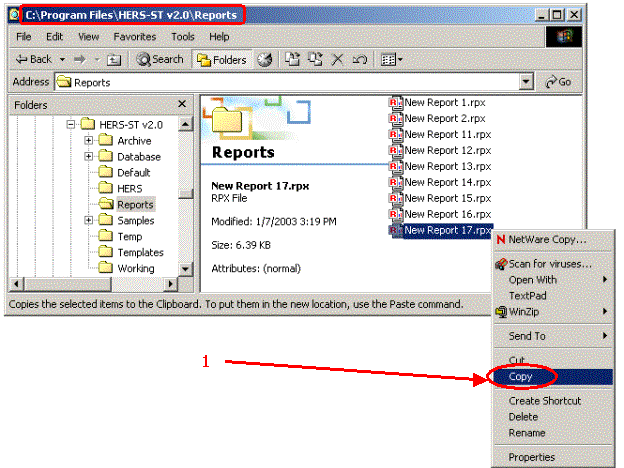
Task: Select New Report 13.rpx file icon
Action: pyautogui.click(x=395, y=166)
